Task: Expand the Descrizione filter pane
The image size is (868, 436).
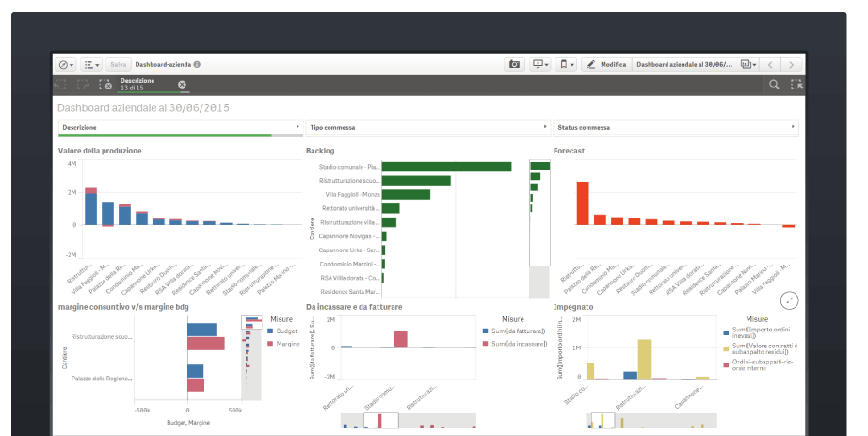Action: pos(181,127)
